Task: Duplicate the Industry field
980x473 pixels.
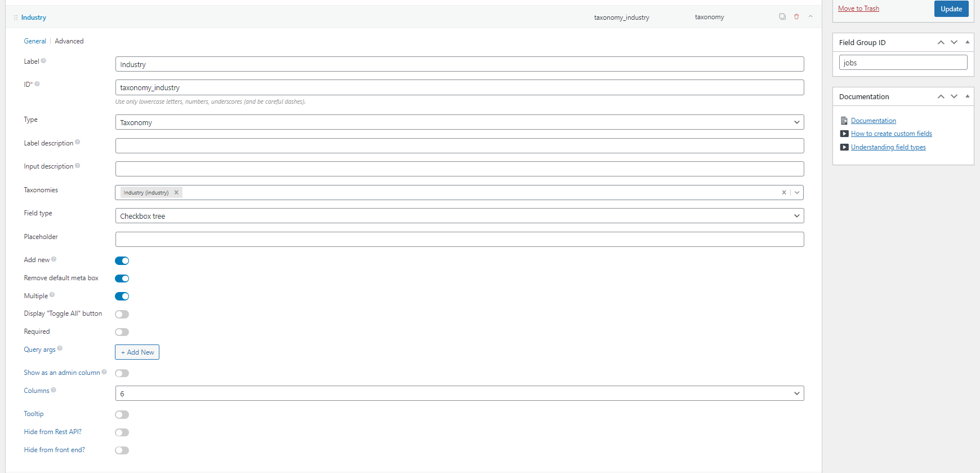Action: coord(782,16)
